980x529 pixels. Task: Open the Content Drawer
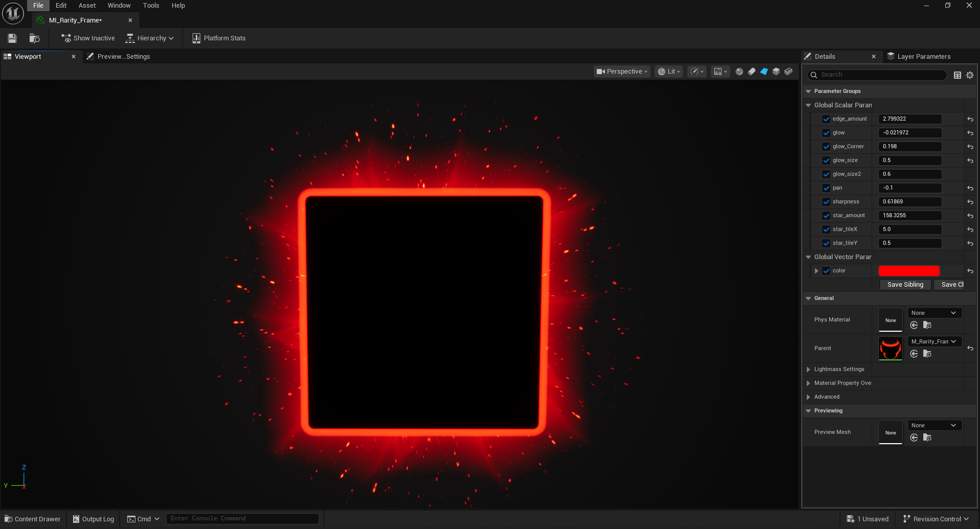click(x=32, y=519)
